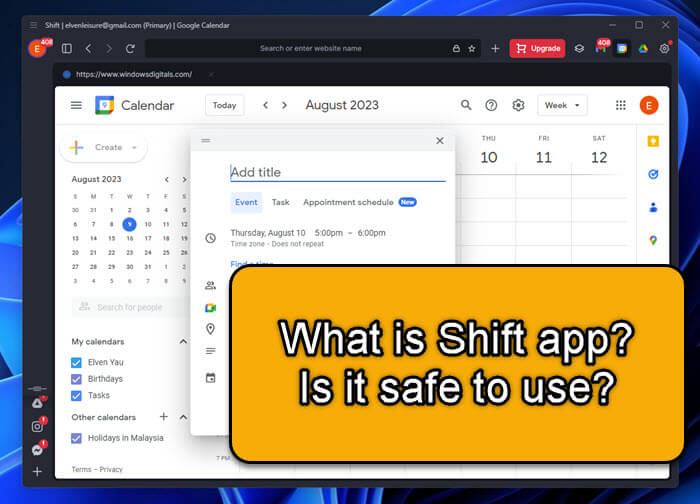The height and width of the screenshot is (504, 700).
Task: Open Google Maps in side panel
Action: [x=653, y=240]
